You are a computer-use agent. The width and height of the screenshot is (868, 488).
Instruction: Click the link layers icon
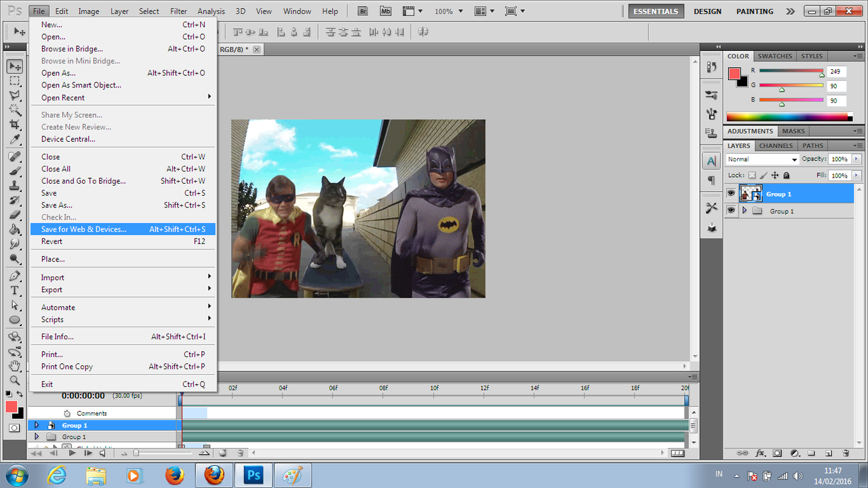coord(743,453)
